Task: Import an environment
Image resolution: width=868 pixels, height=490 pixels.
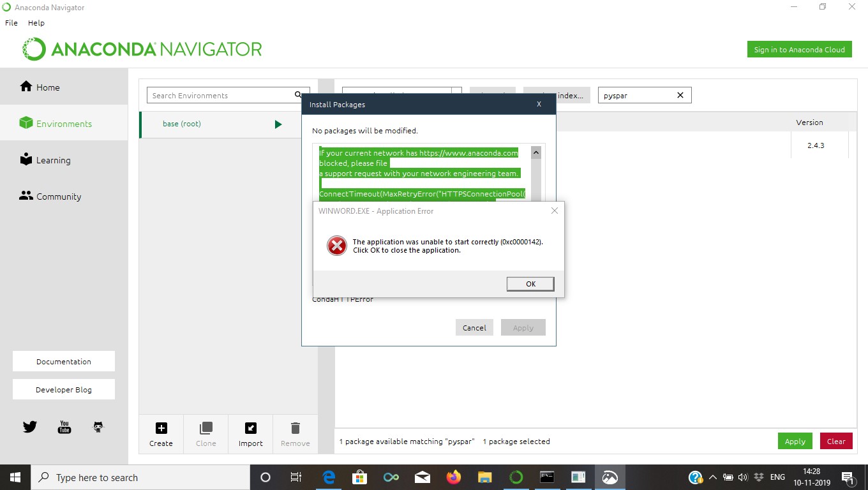Action: click(x=250, y=434)
